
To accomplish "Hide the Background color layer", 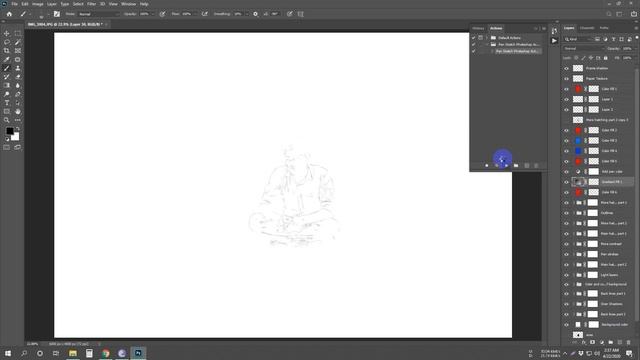I will tap(567, 325).
